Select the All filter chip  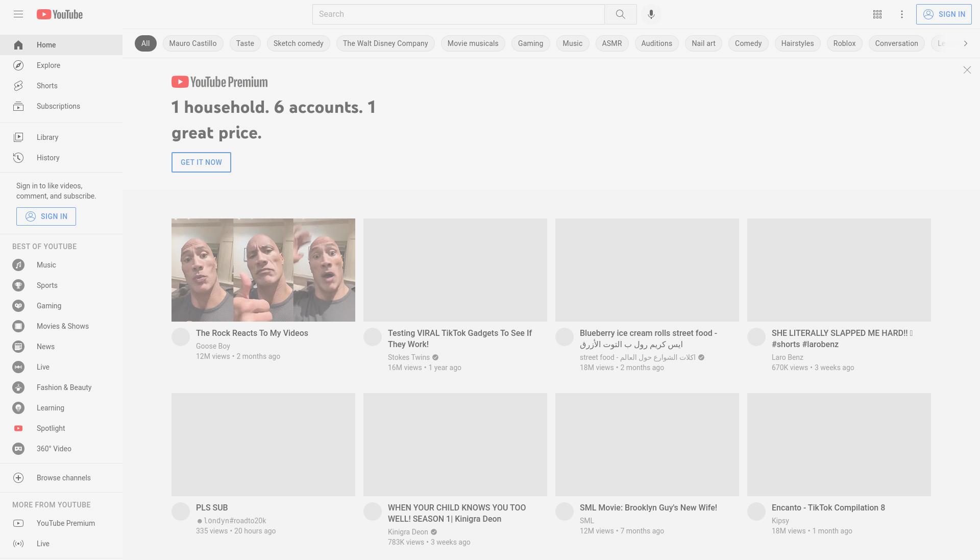click(145, 43)
